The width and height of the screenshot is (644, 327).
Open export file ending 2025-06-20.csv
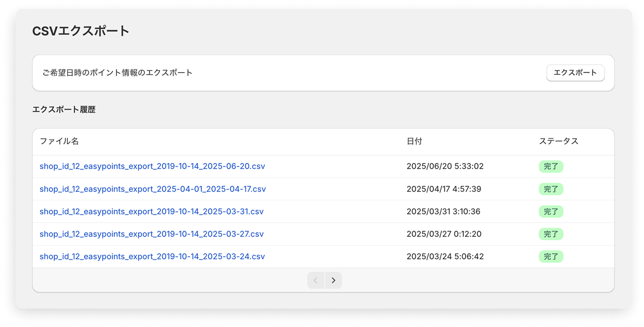[152, 166]
